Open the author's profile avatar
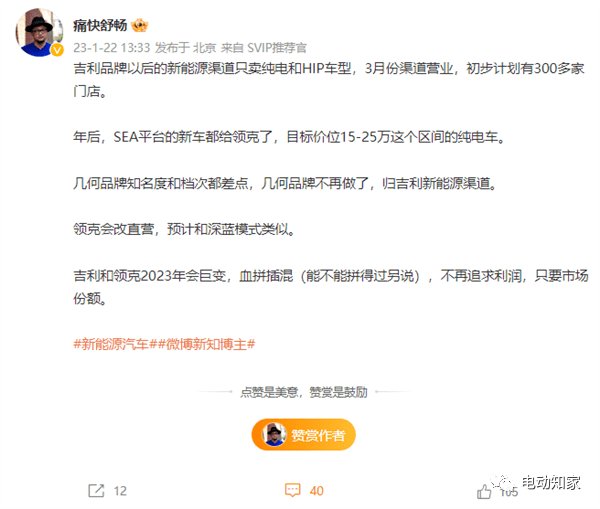This screenshot has width=600, height=509. coord(39,33)
